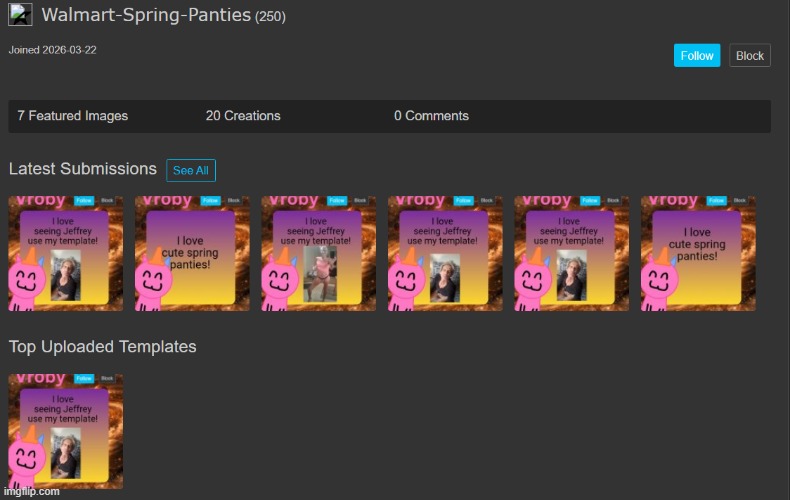
Task: Click the (250) points count beside the username
Action: coord(270,18)
